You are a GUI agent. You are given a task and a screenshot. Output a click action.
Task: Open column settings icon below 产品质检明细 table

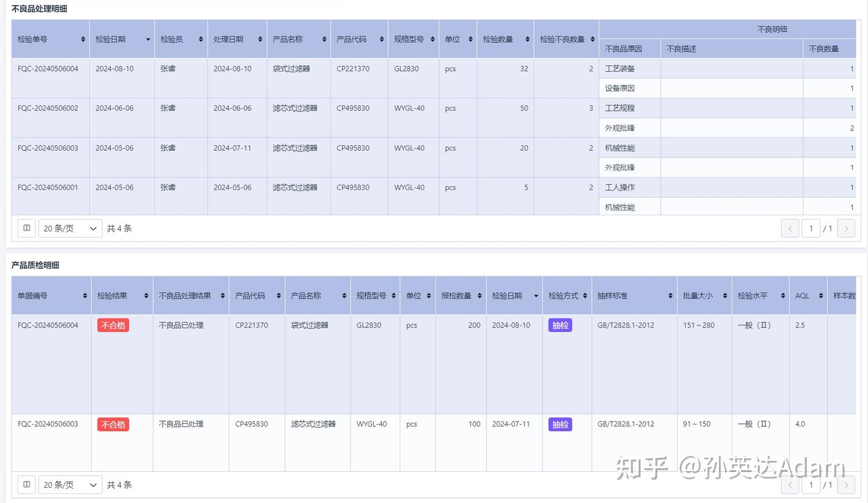26,484
